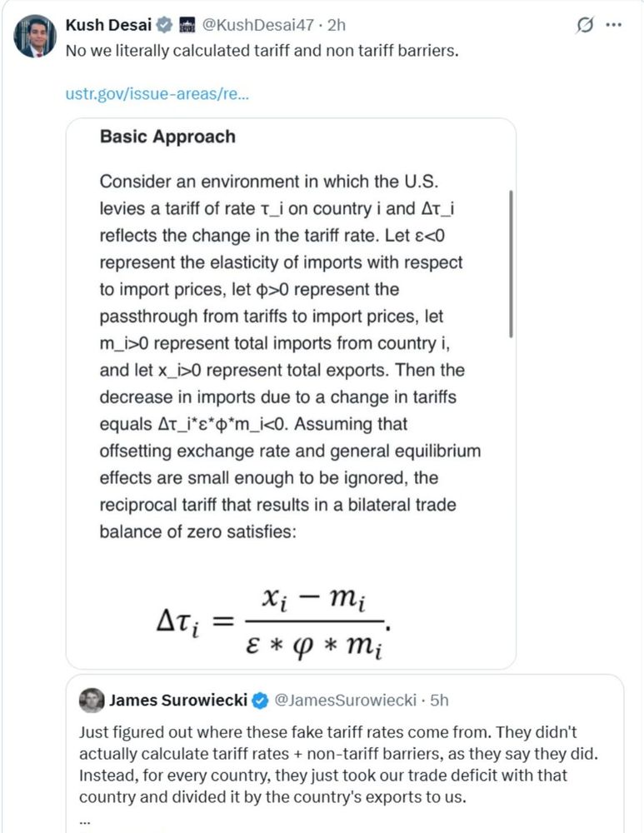Click the government affiliation badge icon
The height and width of the screenshot is (833, 644).
tap(187, 25)
